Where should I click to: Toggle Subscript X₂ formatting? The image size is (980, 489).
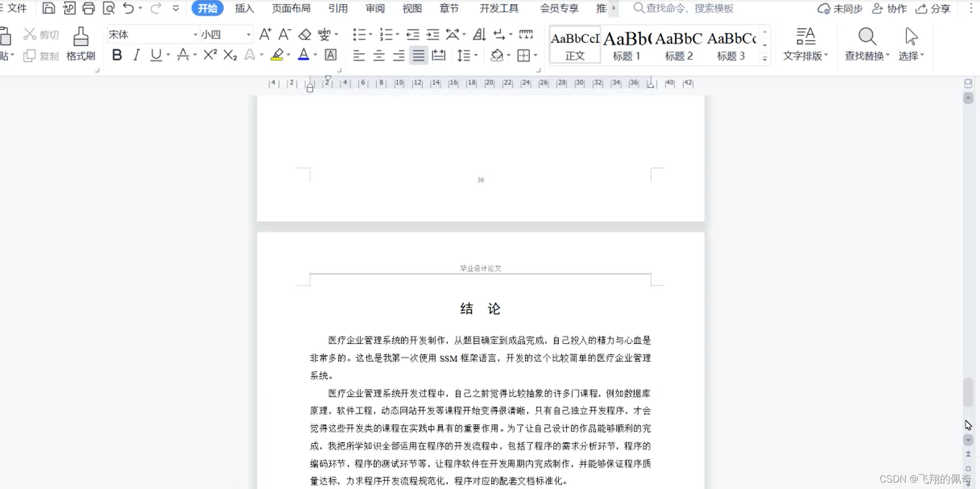pos(230,55)
